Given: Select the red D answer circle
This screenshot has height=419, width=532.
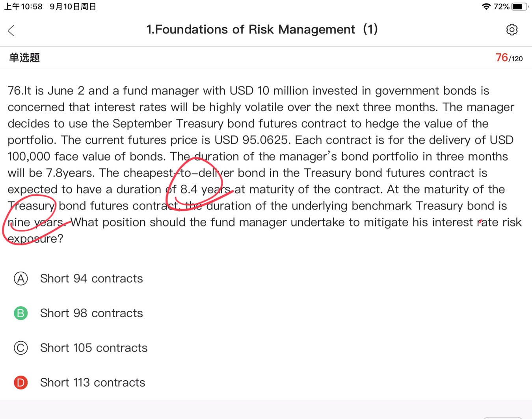Looking at the screenshot, I should pos(21,383).
